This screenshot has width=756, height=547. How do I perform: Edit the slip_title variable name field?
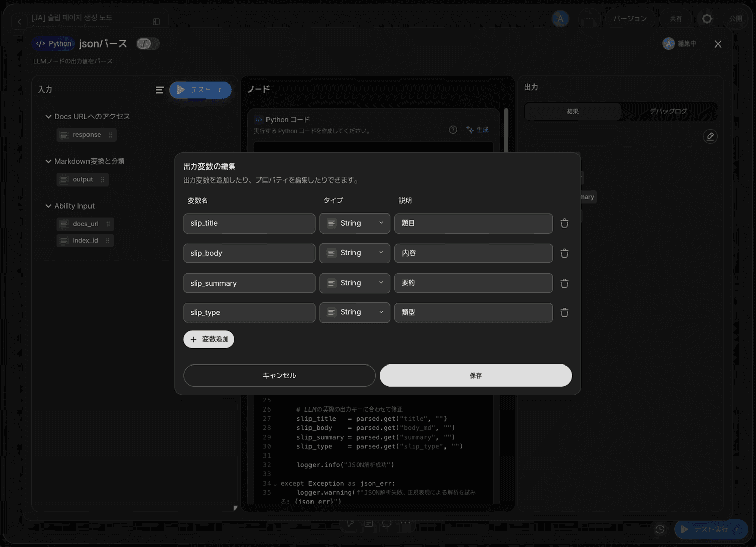pyautogui.click(x=249, y=223)
